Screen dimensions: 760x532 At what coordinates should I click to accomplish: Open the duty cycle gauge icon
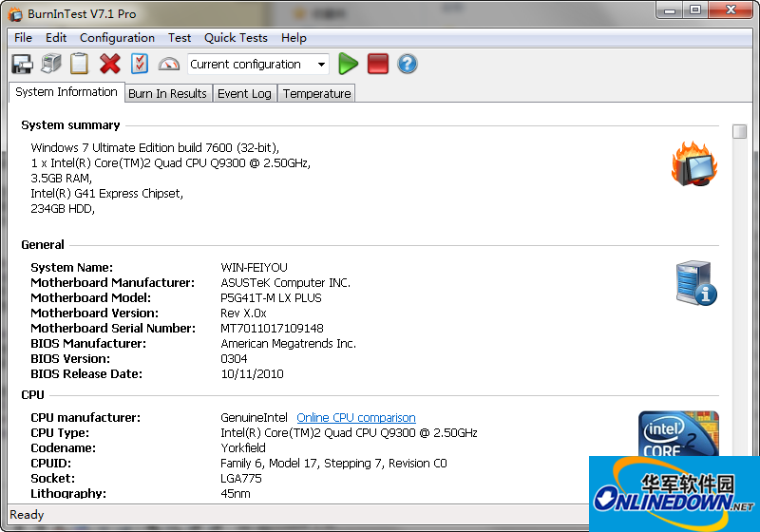169,64
